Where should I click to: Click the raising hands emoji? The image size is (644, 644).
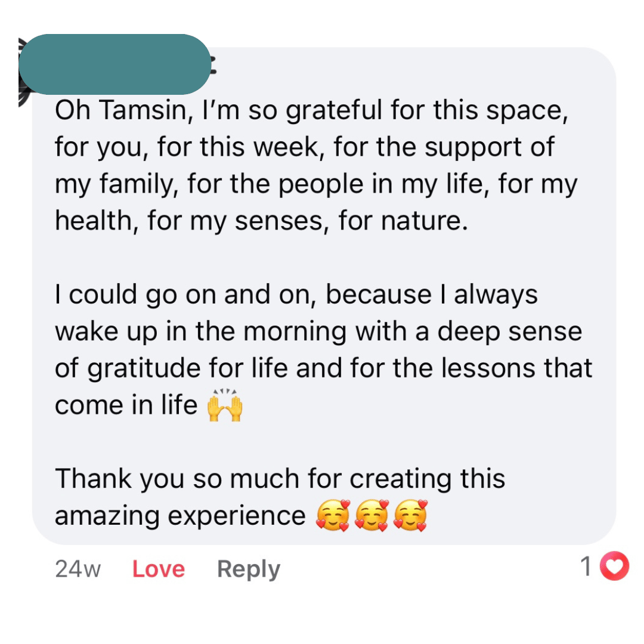(225, 405)
